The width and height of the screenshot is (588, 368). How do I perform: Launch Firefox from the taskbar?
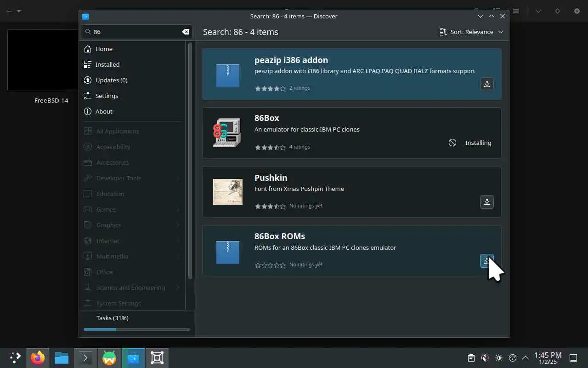click(38, 357)
